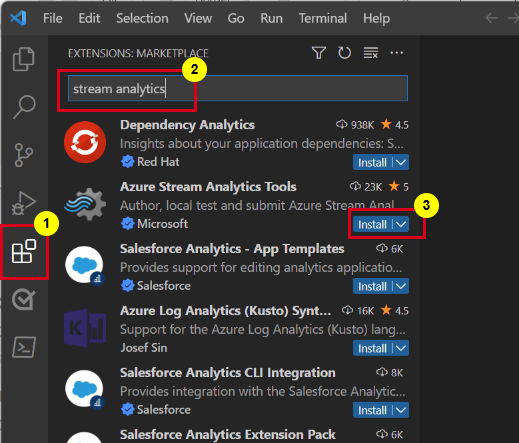Clear extension search results
The height and width of the screenshot is (443, 519).
371,53
